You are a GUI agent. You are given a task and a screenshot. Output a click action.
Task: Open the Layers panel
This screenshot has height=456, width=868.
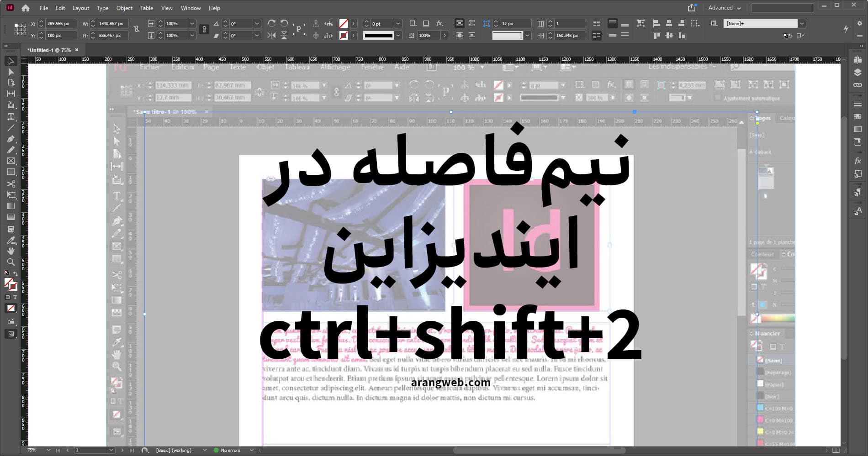(857, 72)
